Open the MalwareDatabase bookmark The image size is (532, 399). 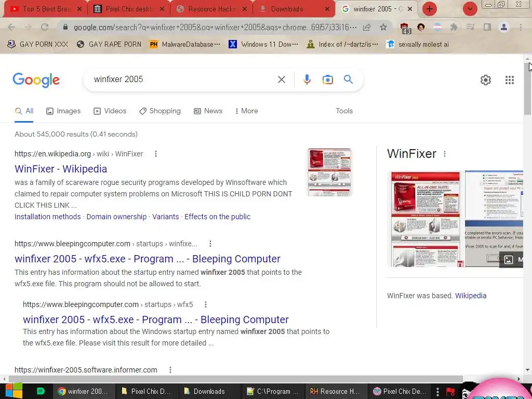click(x=185, y=44)
